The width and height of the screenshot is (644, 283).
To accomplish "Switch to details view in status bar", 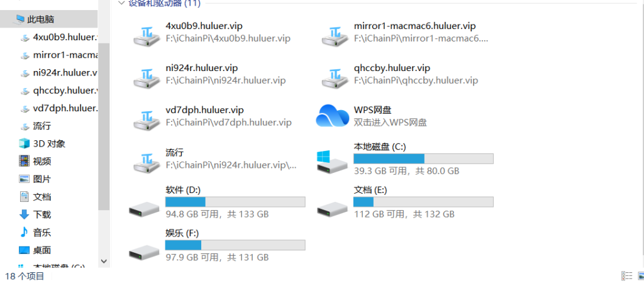I will (x=627, y=275).
